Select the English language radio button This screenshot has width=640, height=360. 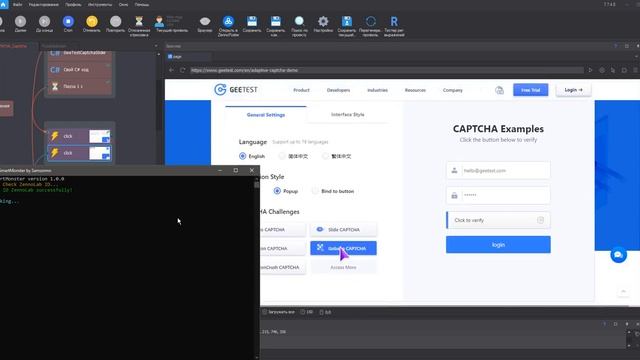click(x=242, y=156)
